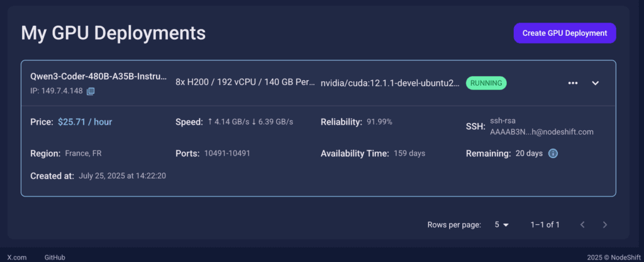Click the 1–1 of 1 pagination label

tap(545, 225)
